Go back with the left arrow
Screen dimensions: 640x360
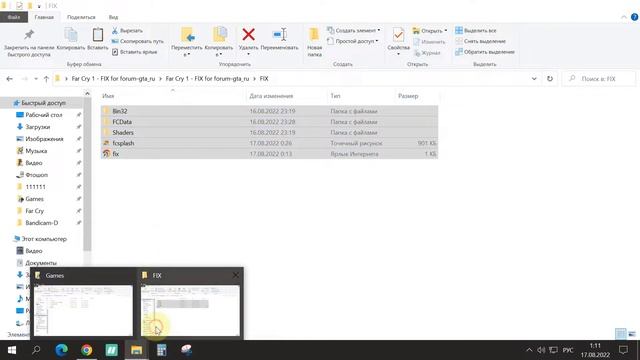click(x=9, y=79)
